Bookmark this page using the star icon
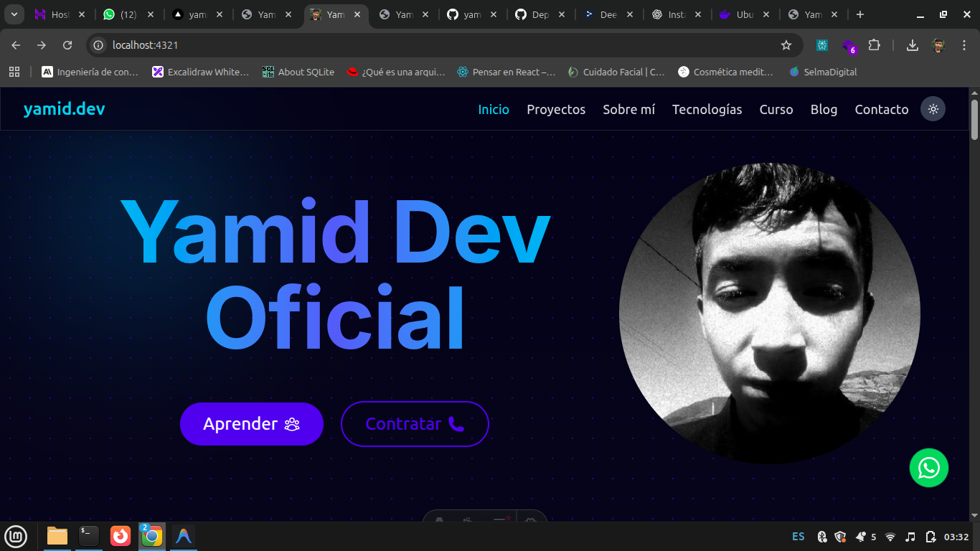The width and height of the screenshot is (980, 551). coord(786,44)
